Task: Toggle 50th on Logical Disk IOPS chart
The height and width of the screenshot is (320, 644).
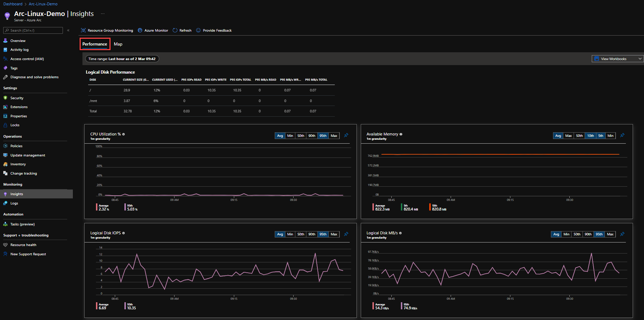Action: (x=301, y=234)
